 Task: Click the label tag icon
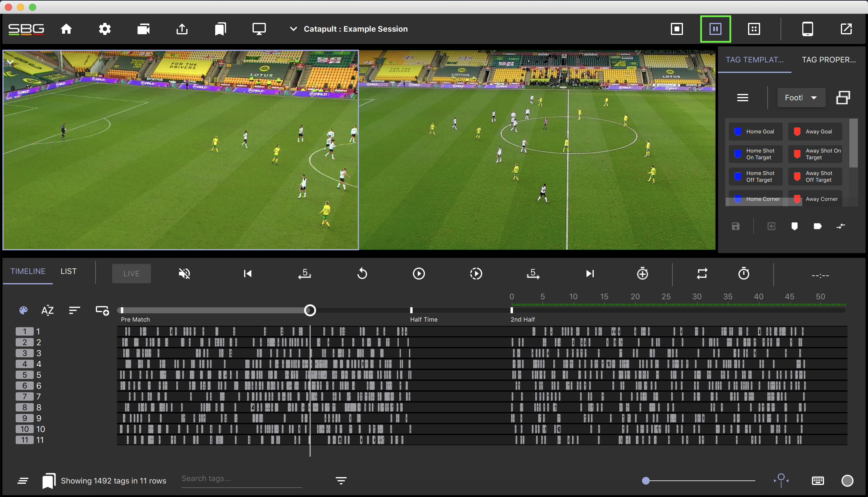click(x=817, y=226)
